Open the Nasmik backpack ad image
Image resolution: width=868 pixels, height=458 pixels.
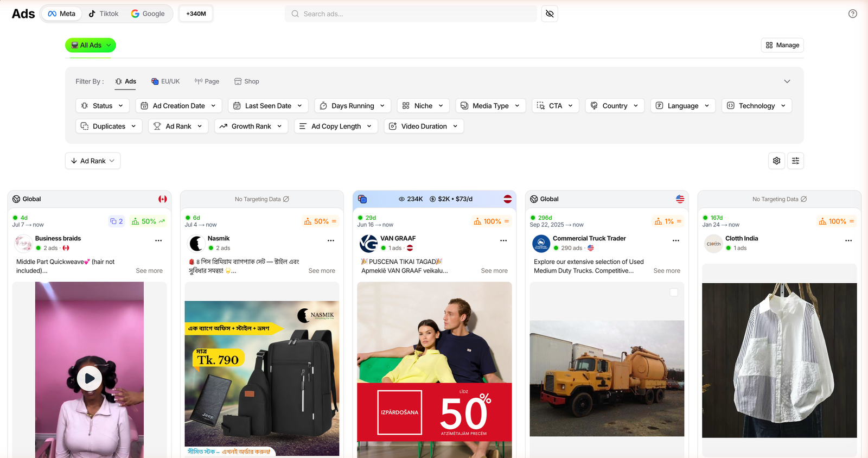262,378
